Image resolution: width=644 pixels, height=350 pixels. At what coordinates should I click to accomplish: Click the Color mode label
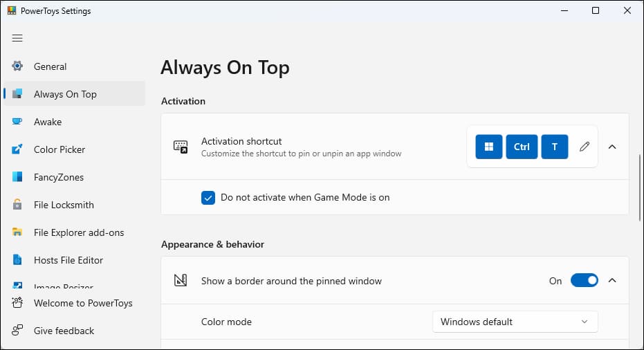click(226, 322)
